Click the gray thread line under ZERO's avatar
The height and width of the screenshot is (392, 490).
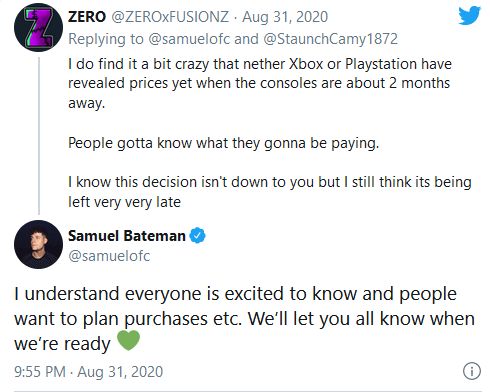pos(39,135)
